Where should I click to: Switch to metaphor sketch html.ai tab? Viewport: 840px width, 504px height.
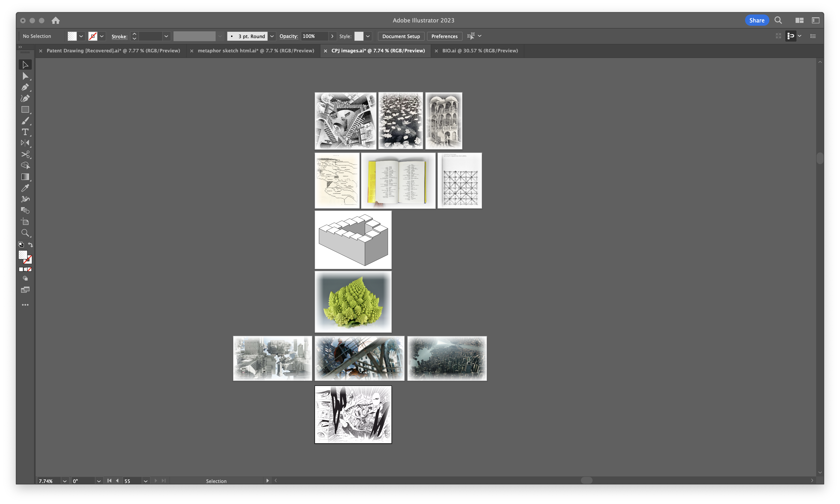[x=256, y=50]
